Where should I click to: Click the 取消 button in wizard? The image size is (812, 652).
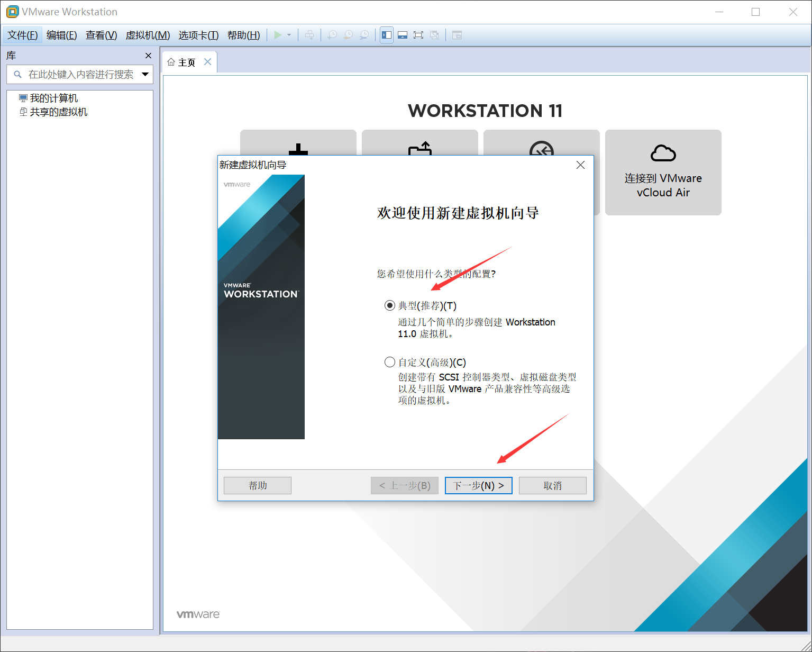tap(553, 485)
